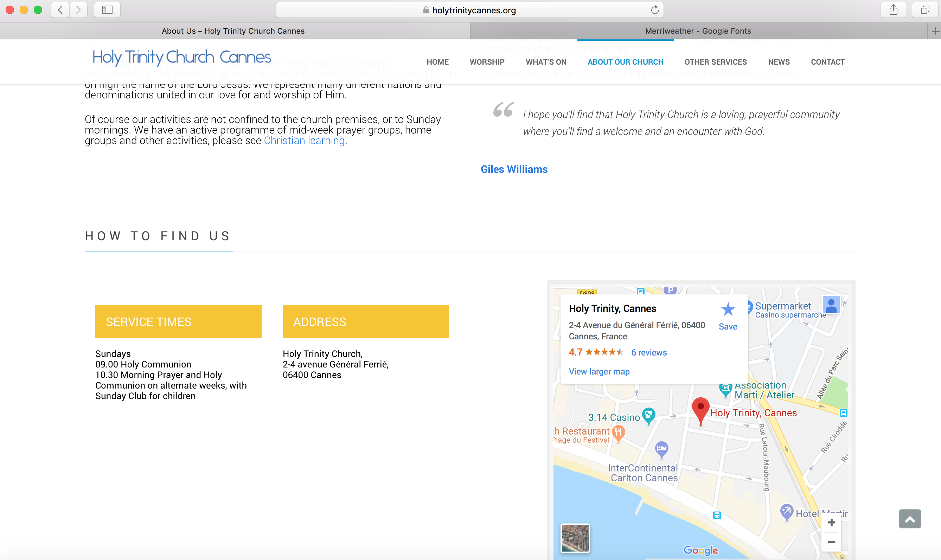Show all tabs overview icon
The height and width of the screenshot is (560, 941).
(x=925, y=10)
